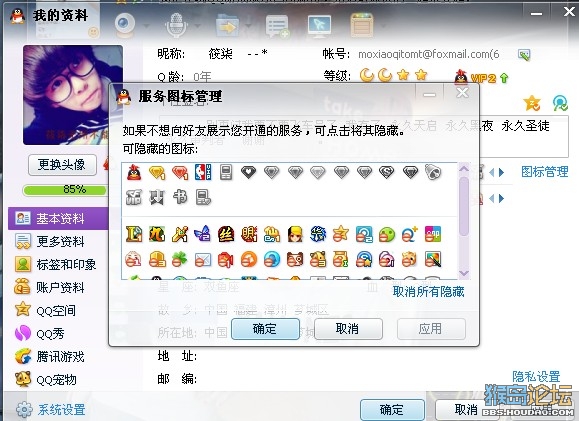Click the icon list scrollbar down arrow
579x421 pixels.
coord(463,273)
